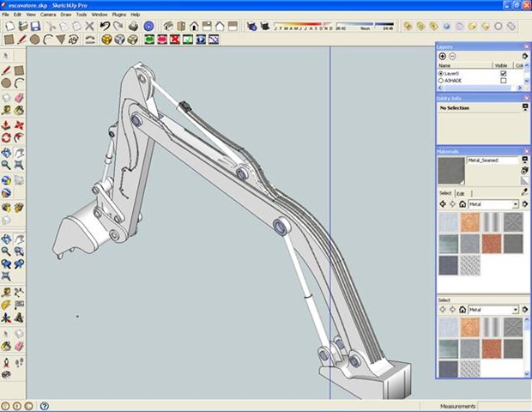
Task: Open the lower Metal collection dropdown
Action: [x=515, y=309]
